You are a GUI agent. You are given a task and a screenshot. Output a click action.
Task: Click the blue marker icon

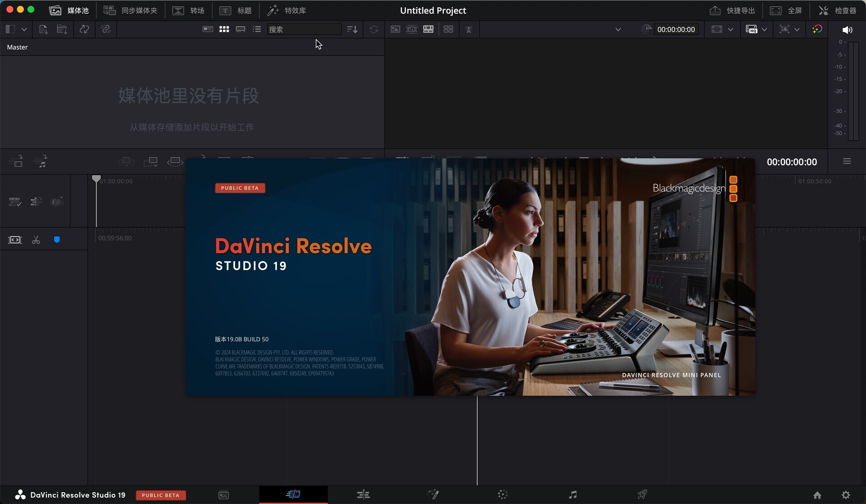57,240
